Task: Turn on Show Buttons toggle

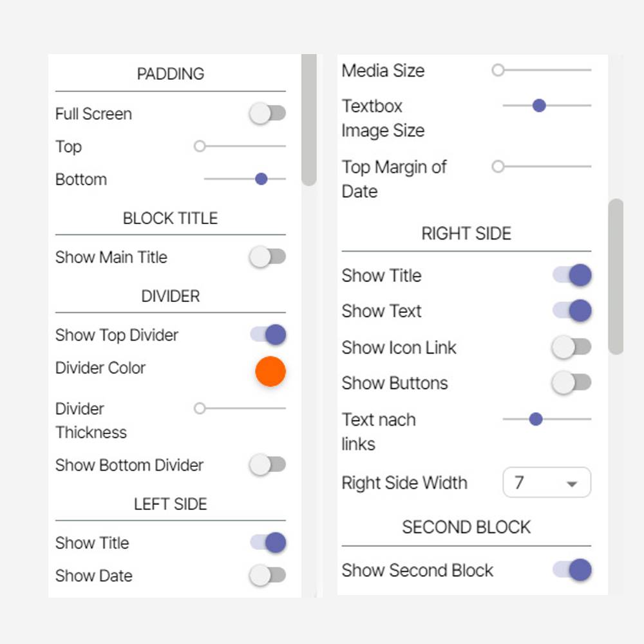Action: click(x=572, y=383)
